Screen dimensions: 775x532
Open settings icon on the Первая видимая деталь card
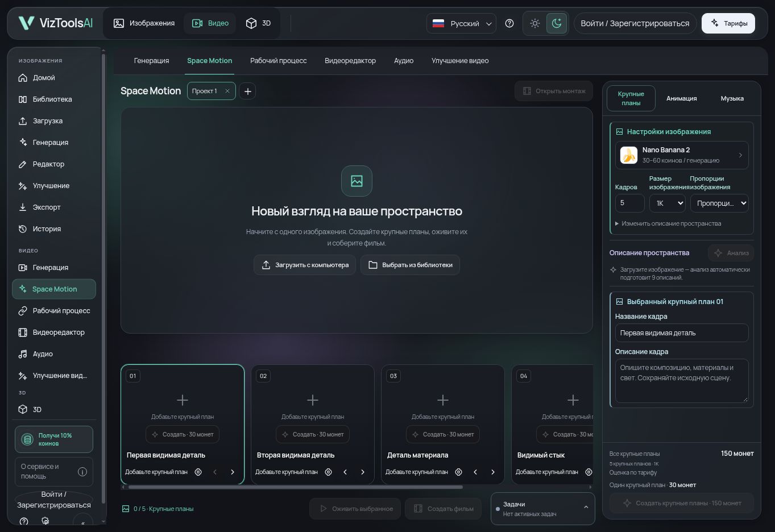pyautogui.click(x=198, y=472)
